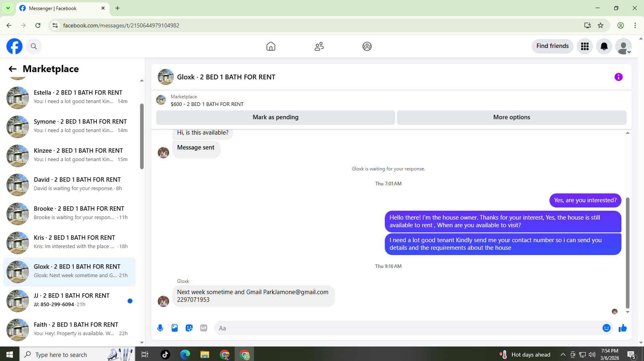Image resolution: width=644 pixels, height=361 pixels.
Task: Click the ParkJamone@gmail.com message bubble
Action: pos(253,296)
